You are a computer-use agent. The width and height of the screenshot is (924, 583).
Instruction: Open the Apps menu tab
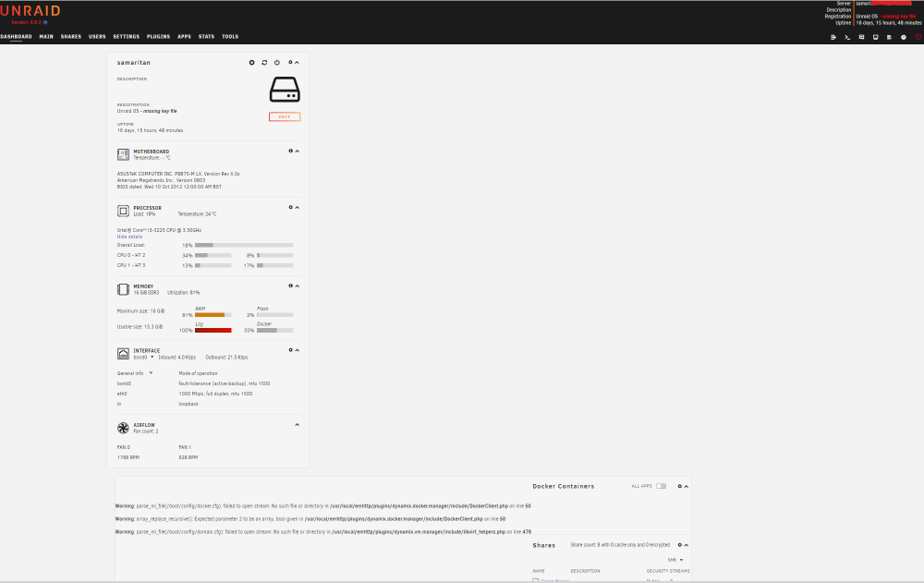(x=185, y=37)
